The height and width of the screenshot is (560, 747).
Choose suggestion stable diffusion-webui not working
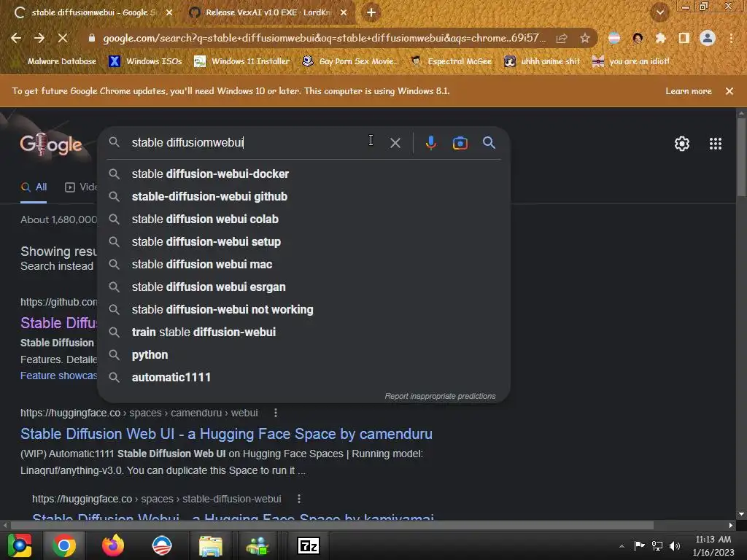304,309
